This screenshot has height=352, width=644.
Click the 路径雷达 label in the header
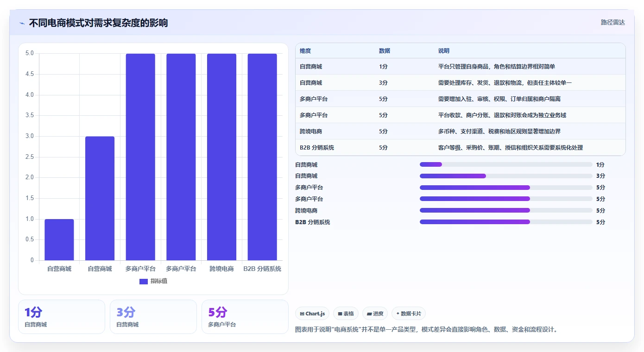coord(613,22)
